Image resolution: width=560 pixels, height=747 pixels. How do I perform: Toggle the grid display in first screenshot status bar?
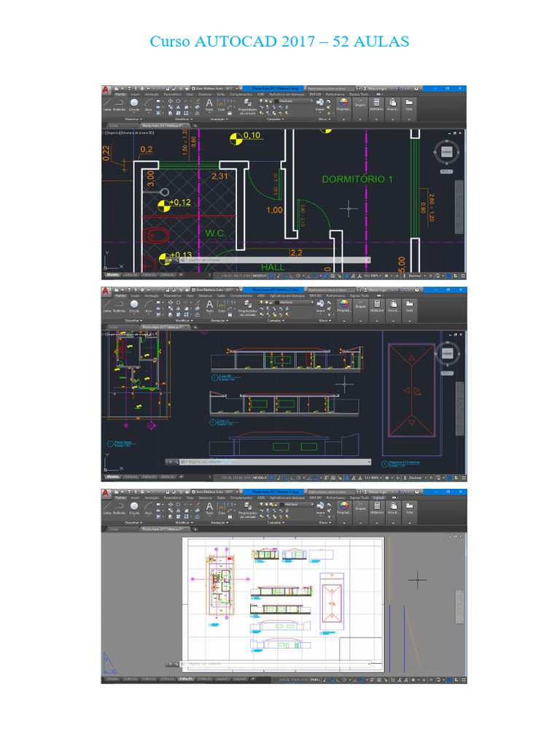click(273, 275)
